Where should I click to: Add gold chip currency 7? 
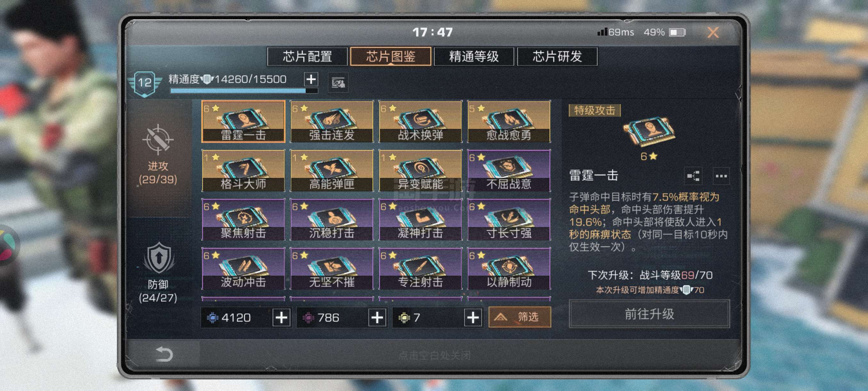(x=473, y=318)
